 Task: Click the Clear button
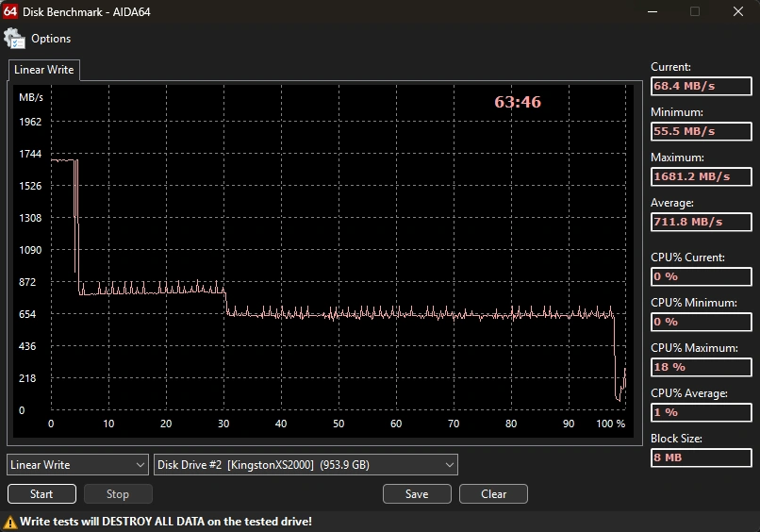493,493
